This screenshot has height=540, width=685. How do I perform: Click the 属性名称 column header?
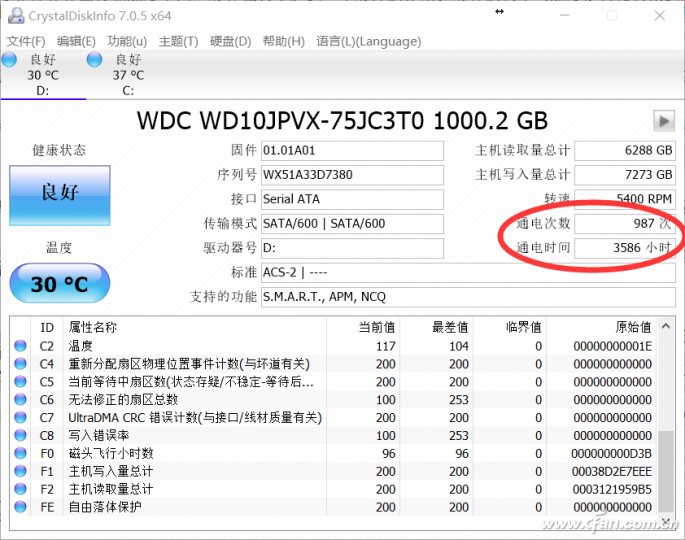click(x=195, y=328)
